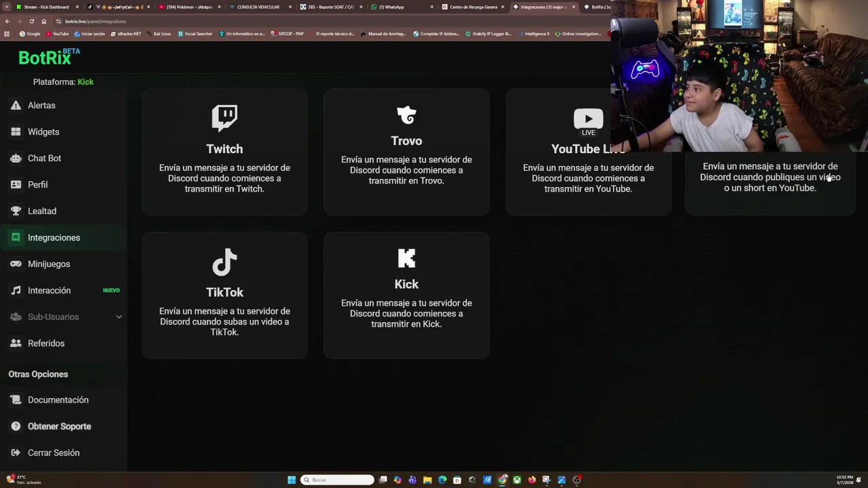
Task: Click the Obtener Soporte question mark icon
Action: coord(16,426)
